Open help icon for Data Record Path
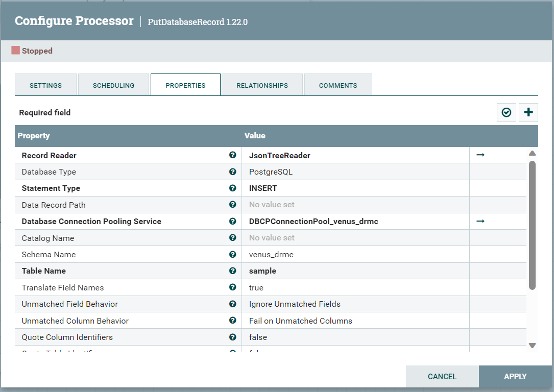Screen dimensions: 554x392 pyautogui.click(x=232, y=205)
